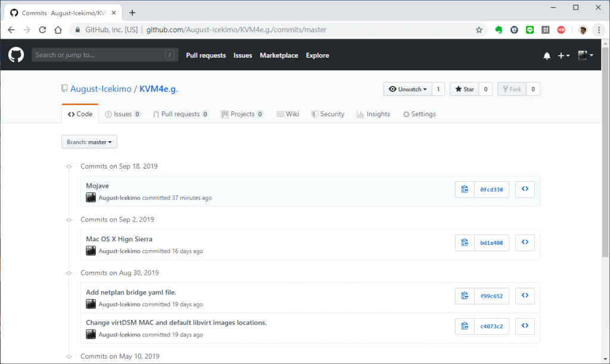Image resolution: width=610 pixels, height=364 pixels.
Task: Click author avatar on Mojave commit
Action: pyautogui.click(x=91, y=198)
